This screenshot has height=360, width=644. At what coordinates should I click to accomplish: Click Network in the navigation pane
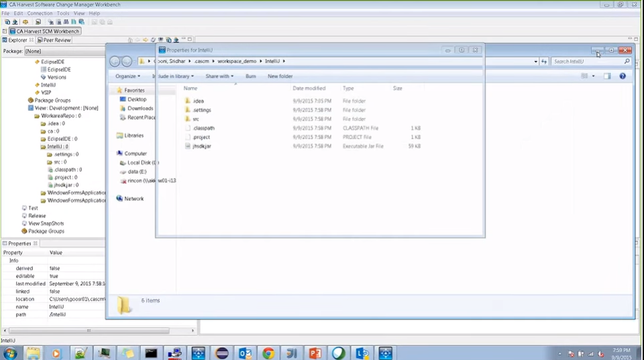130,198
